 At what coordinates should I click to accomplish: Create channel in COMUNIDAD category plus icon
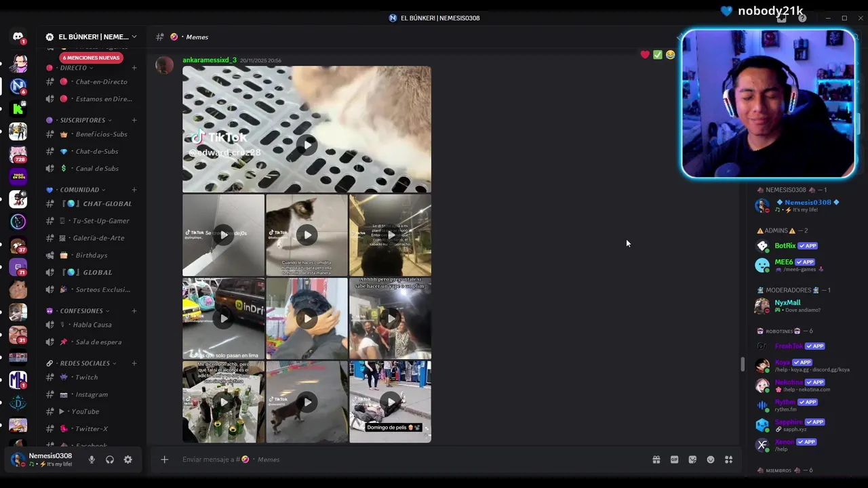pyautogui.click(x=134, y=190)
